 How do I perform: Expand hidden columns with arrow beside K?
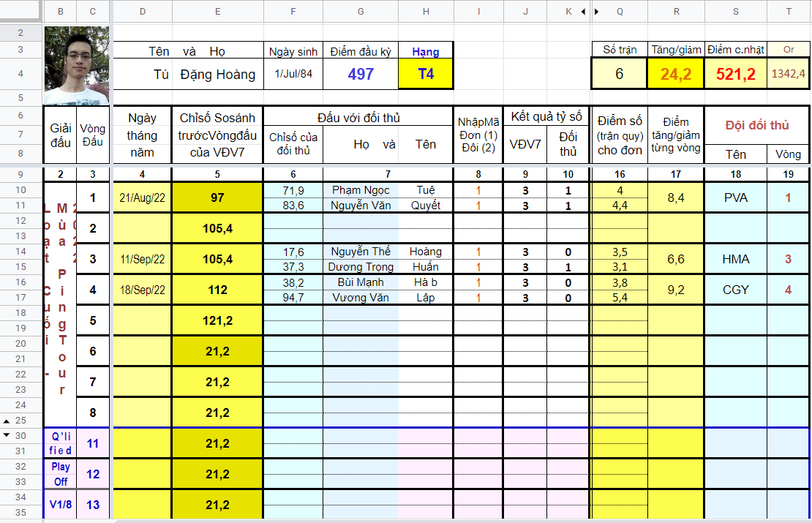pyautogui.click(x=583, y=12)
